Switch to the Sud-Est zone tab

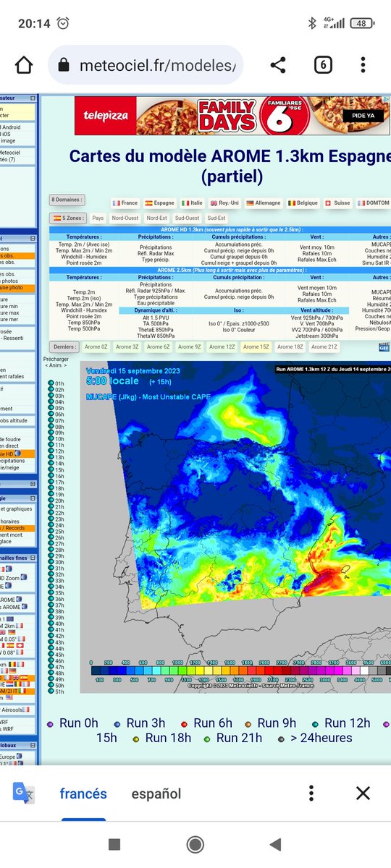point(216,218)
